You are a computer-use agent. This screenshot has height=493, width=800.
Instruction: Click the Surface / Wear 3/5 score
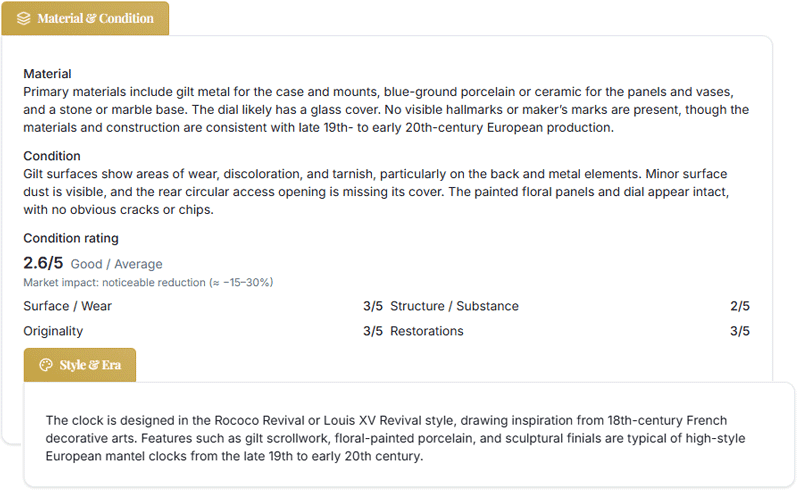click(372, 306)
